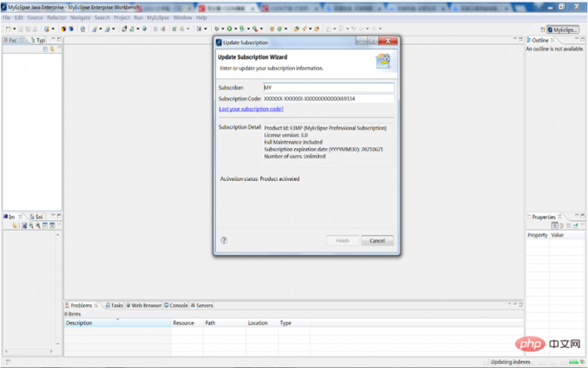Open the Refactor menu
Image resolution: width=588 pixels, height=368 pixels.
tap(56, 17)
